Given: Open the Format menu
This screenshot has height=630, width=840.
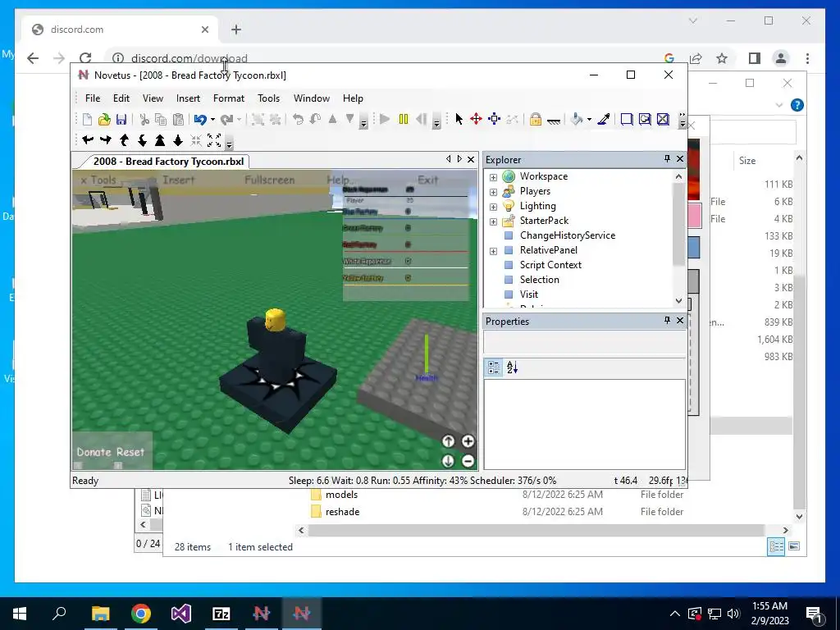Looking at the screenshot, I should [229, 98].
